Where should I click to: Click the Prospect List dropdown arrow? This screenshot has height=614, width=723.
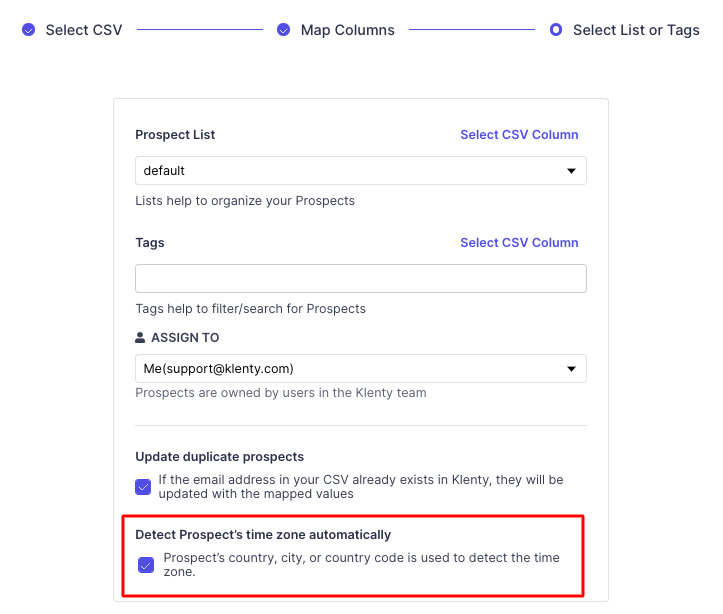tap(571, 171)
